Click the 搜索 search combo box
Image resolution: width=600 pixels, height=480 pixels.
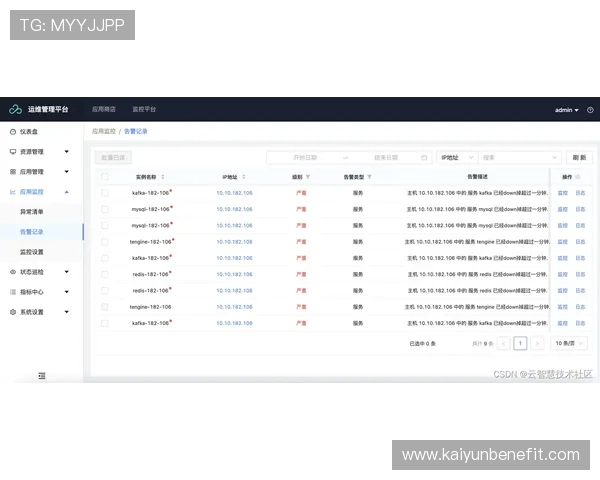520,157
